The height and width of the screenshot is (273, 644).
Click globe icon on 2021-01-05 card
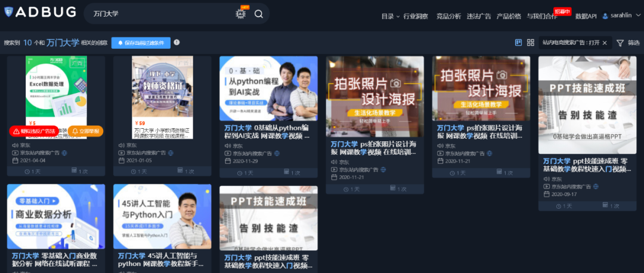point(171,153)
